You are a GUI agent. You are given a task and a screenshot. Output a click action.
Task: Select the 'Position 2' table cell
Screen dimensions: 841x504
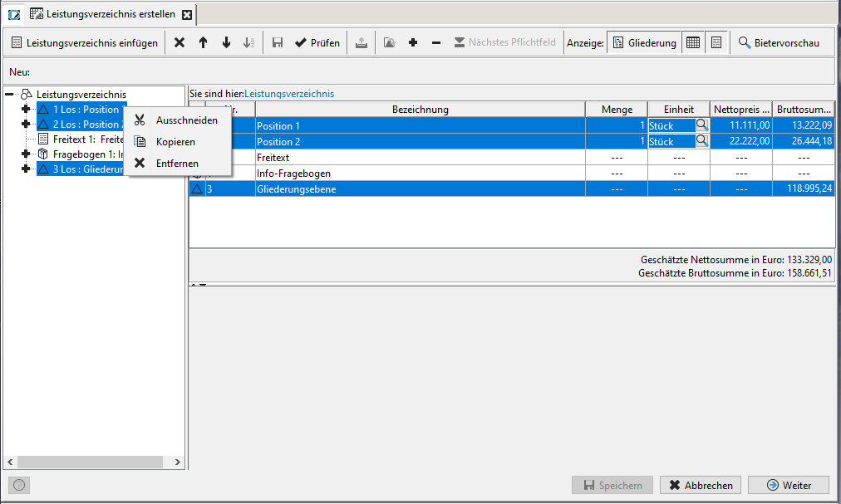coord(420,141)
